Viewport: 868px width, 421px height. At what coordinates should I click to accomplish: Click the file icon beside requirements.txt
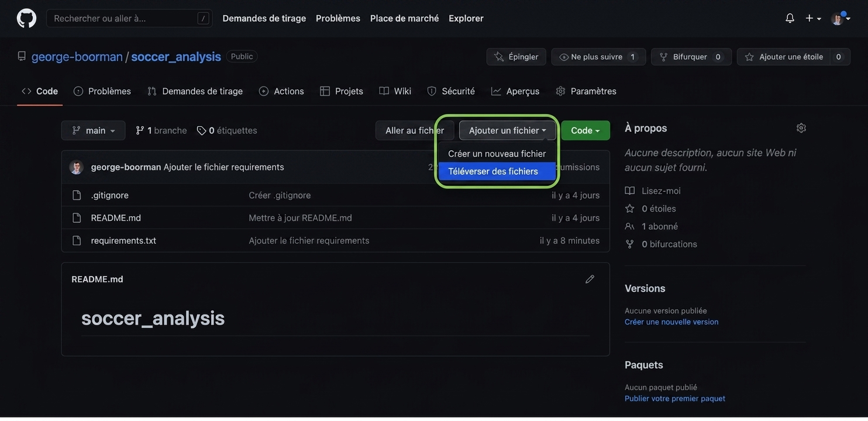click(x=77, y=241)
